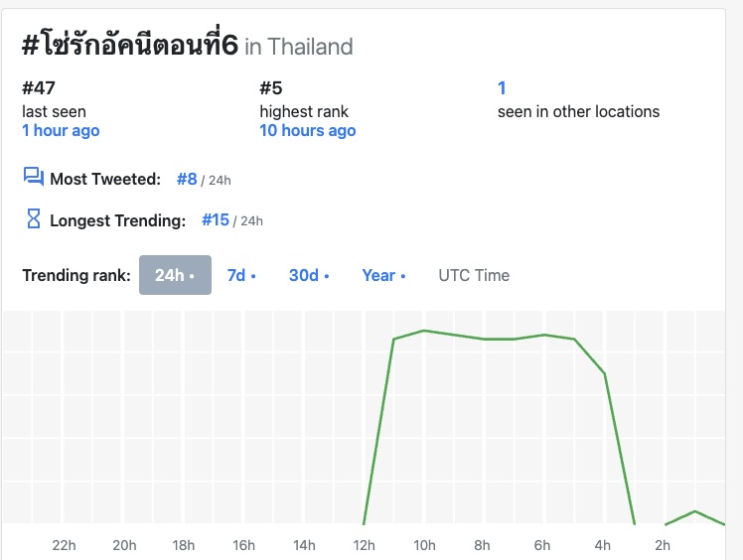The image size is (743, 560).
Task: Open the #8 Most Tweeted rank link
Action: (187, 179)
